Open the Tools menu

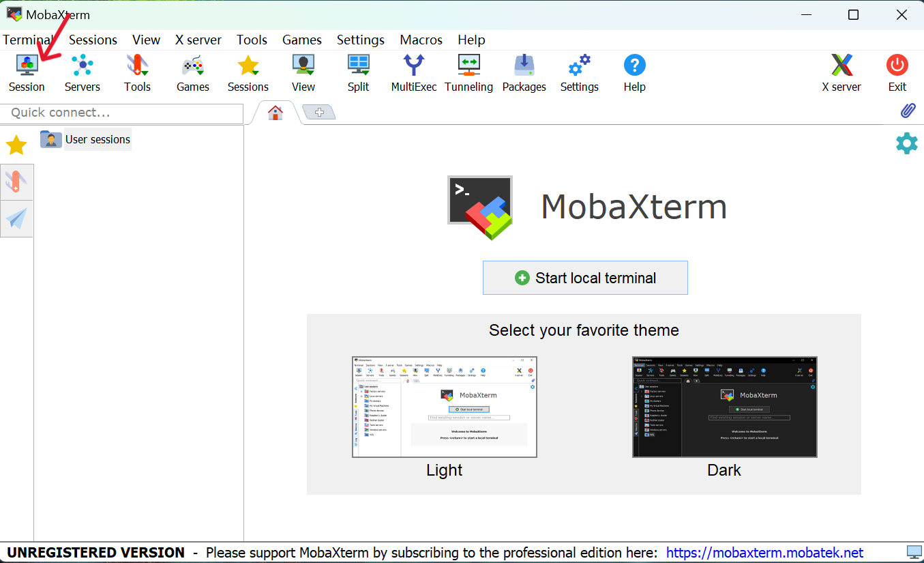[252, 40]
